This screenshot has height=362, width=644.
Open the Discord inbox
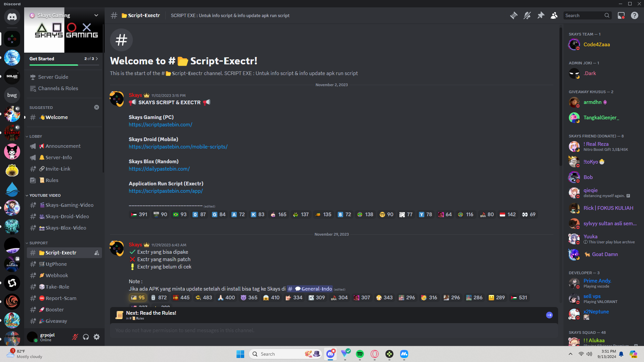click(x=621, y=15)
